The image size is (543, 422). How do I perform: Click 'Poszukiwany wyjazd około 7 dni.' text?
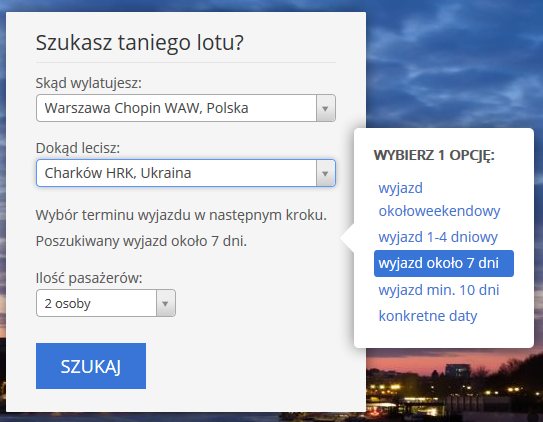click(x=141, y=241)
